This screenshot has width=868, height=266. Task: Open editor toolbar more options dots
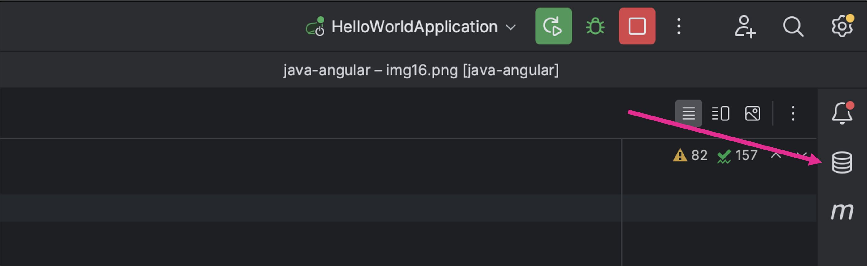pos(793,113)
